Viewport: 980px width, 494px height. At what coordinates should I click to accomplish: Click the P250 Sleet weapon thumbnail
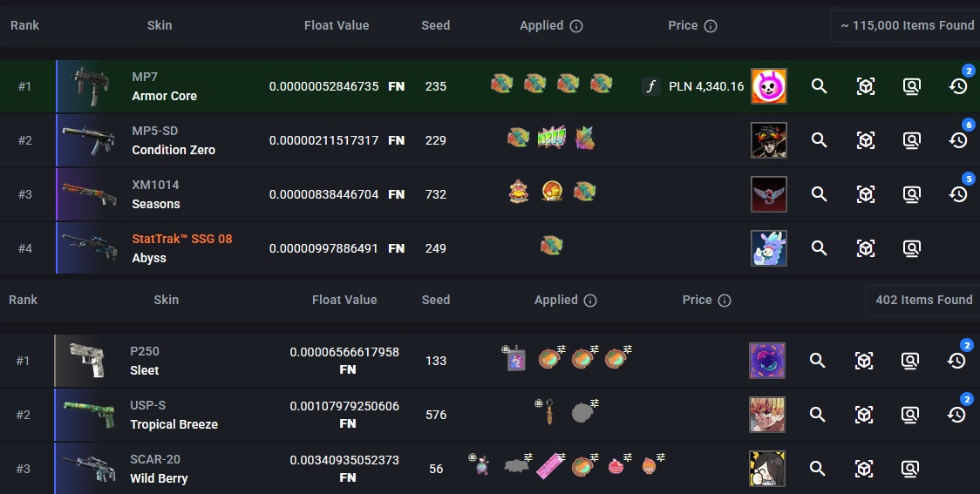coord(87,361)
